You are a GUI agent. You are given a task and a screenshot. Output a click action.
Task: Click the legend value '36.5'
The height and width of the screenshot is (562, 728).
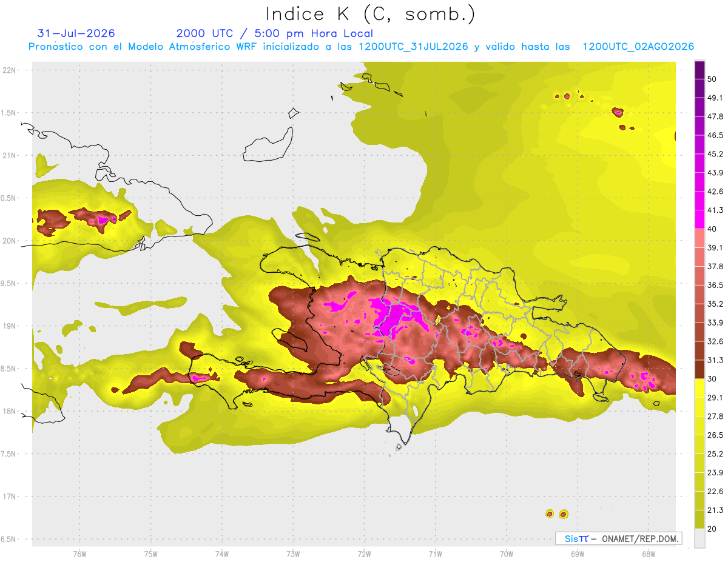(x=716, y=285)
